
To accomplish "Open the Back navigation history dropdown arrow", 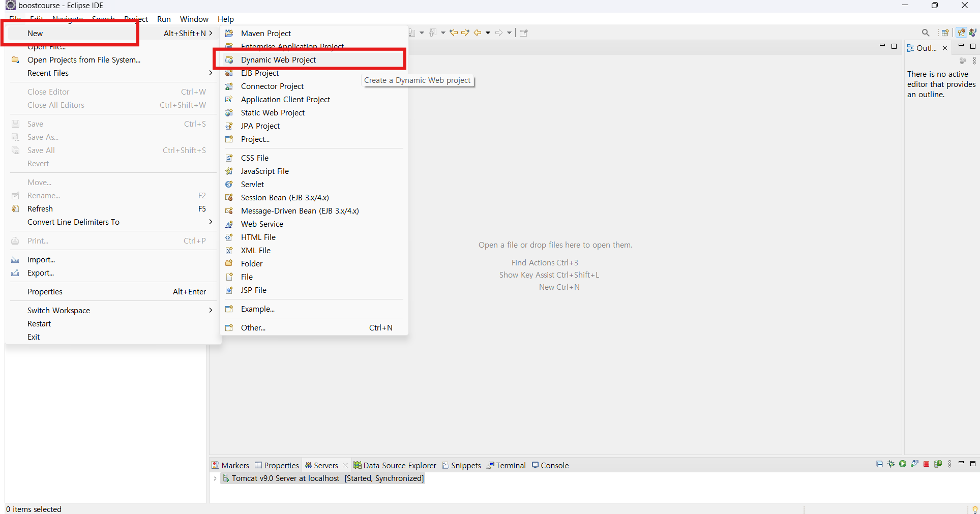I will [x=488, y=33].
